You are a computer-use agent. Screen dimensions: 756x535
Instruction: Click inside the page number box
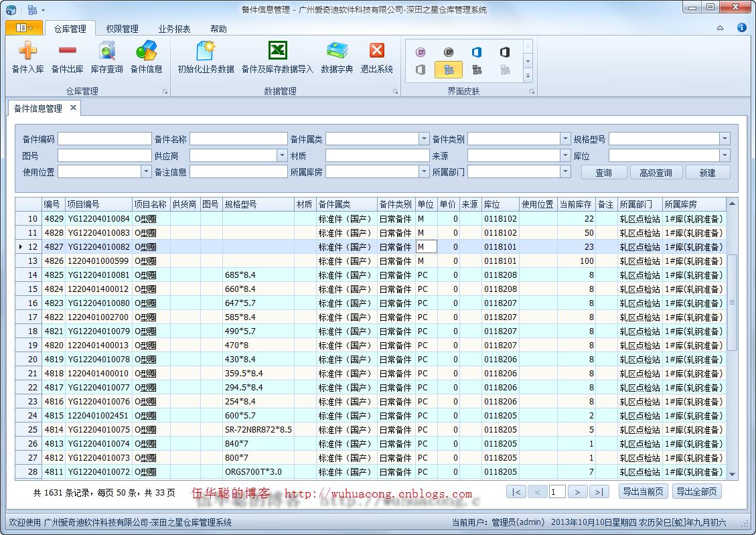click(x=556, y=491)
